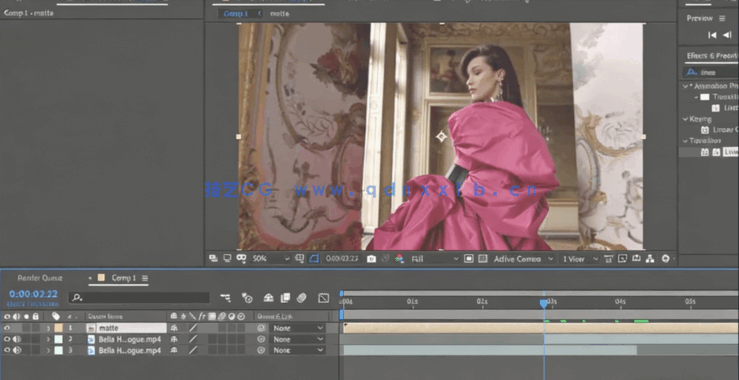Mute audio of layer 3 Bella H..ogue.mp4

coord(17,350)
